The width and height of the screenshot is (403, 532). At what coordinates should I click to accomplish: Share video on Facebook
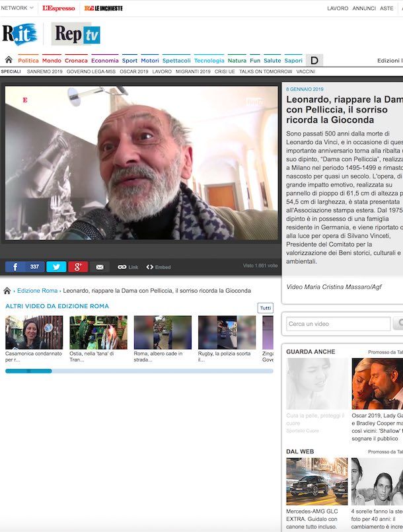point(15,267)
